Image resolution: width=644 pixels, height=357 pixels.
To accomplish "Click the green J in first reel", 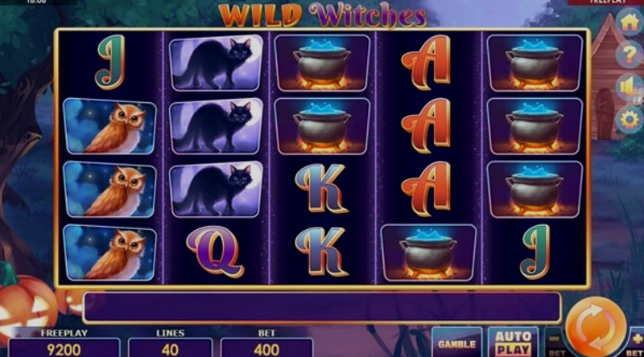I will [x=110, y=62].
